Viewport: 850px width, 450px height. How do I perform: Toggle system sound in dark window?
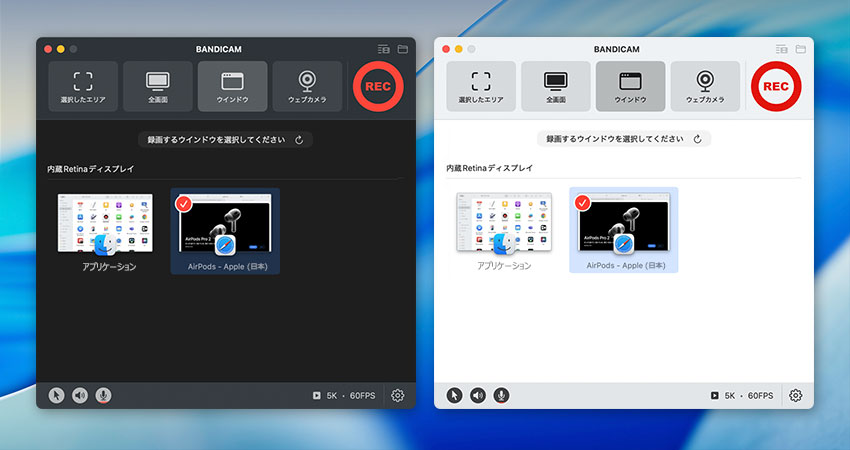[x=80, y=395]
